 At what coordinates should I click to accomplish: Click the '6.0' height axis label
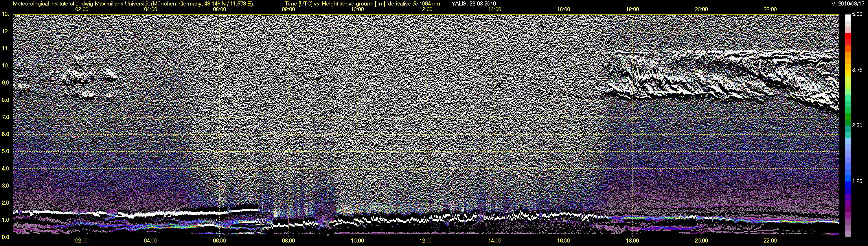point(6,134)
